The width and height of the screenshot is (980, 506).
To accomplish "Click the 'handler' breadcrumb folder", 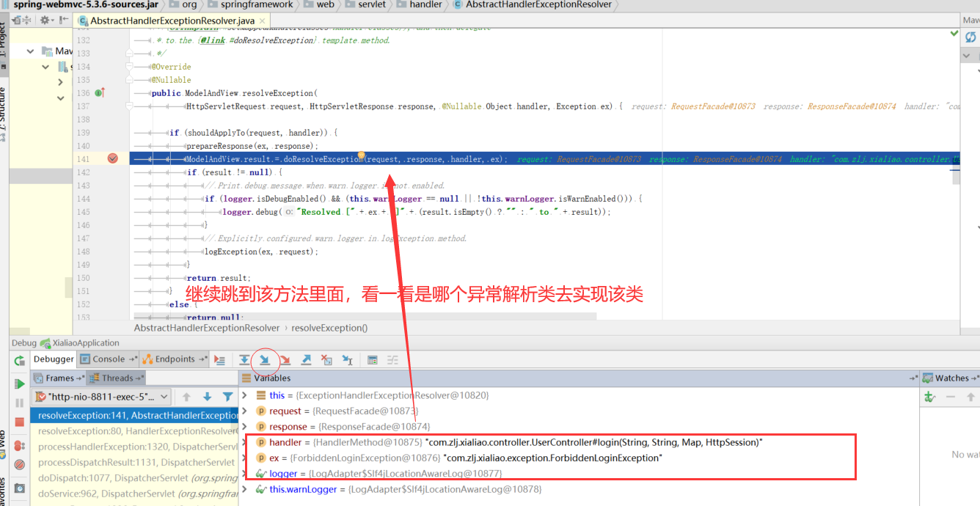I will coord(420,4).
